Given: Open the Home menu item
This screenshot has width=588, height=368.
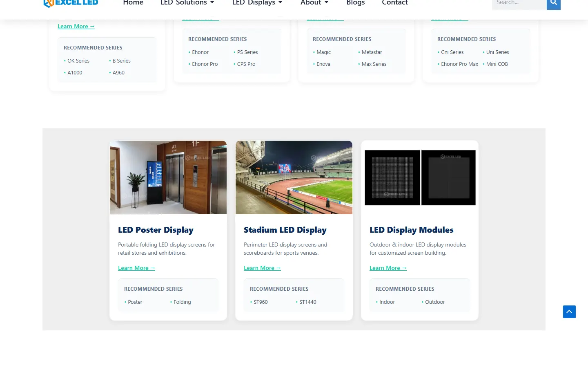Looking at the screenshot, I should (x=133, y=3).
